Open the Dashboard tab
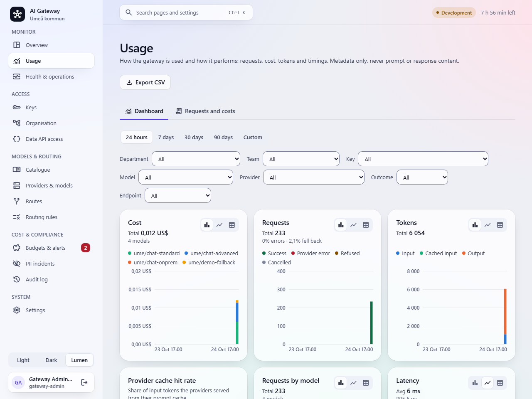532x399 pixels. click(x=144, y=111)
